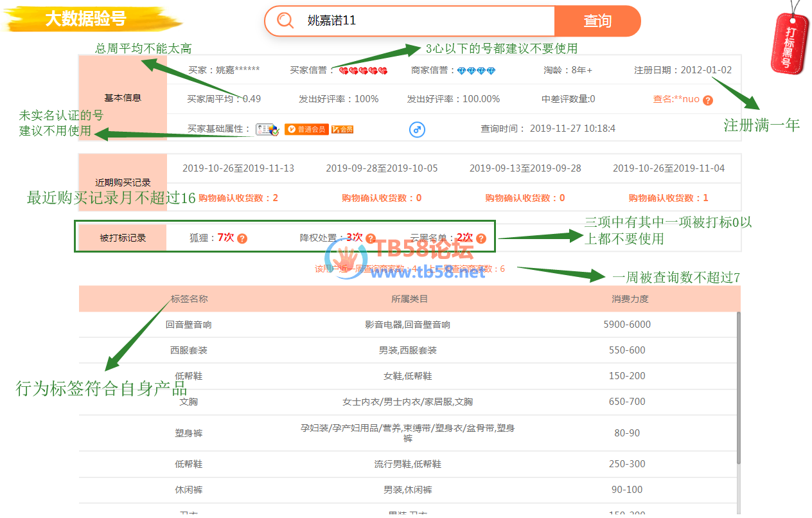Click the 云黑名单：2次 record

pos(442,238)
